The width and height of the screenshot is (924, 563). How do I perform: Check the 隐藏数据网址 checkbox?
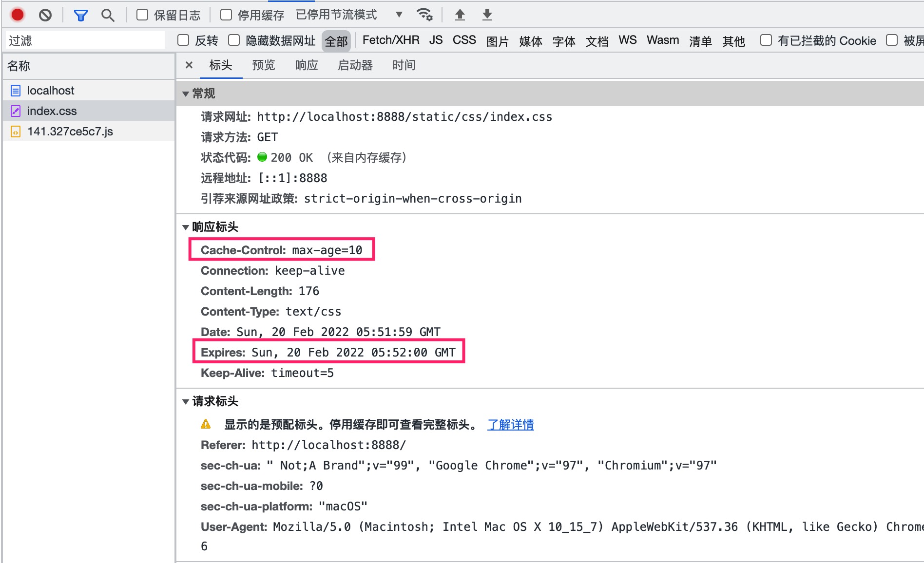click(234, 40)
